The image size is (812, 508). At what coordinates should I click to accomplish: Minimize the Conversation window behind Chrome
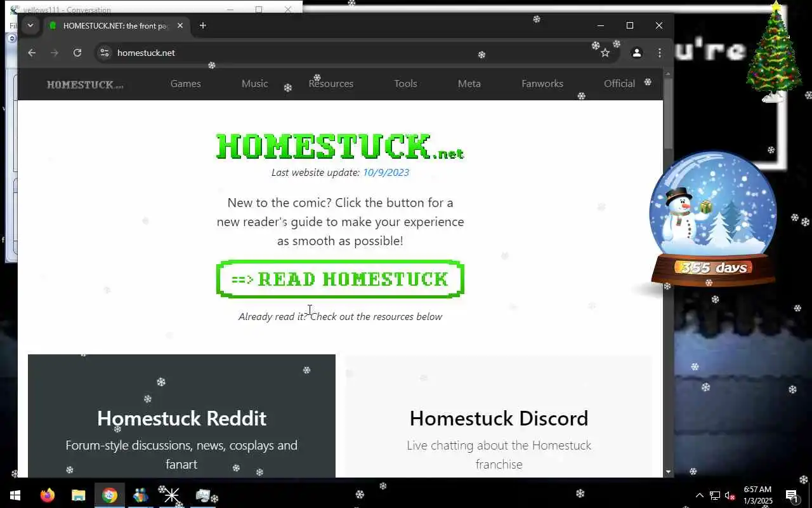tap(231, 9)
